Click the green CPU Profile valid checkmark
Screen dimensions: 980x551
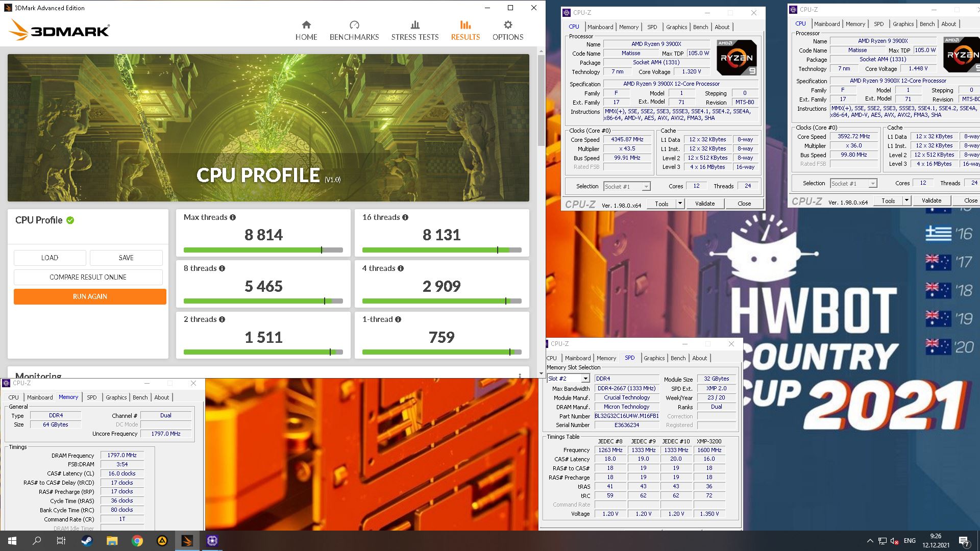tap(70, 220)
